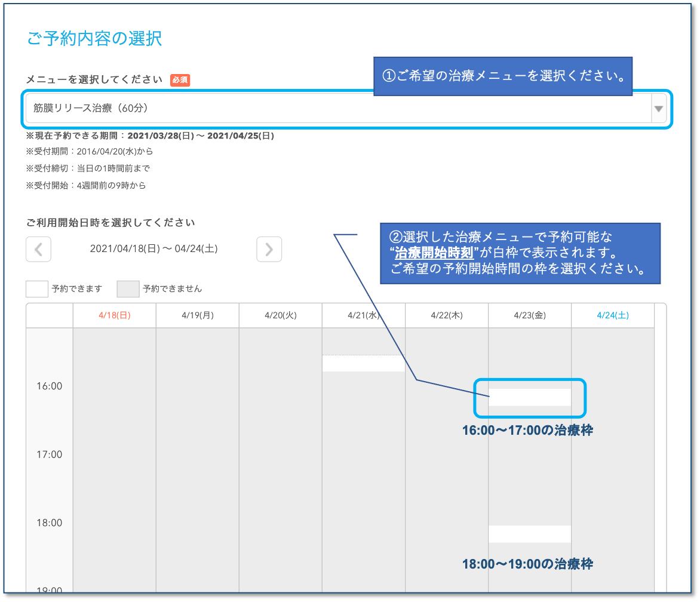Choose the available slot on 4/21(水)
Image resolution: width=700 pixels, height=602 pixels.
tap(363, 363)
